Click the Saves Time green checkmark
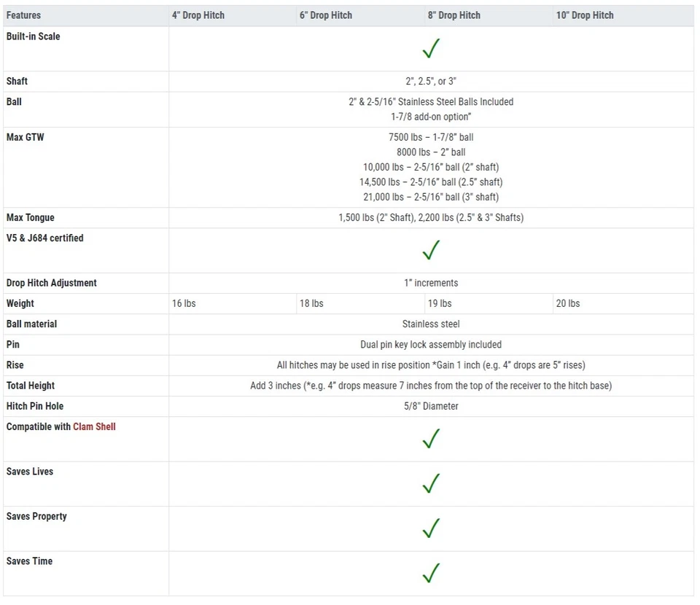 coord(431,573)
